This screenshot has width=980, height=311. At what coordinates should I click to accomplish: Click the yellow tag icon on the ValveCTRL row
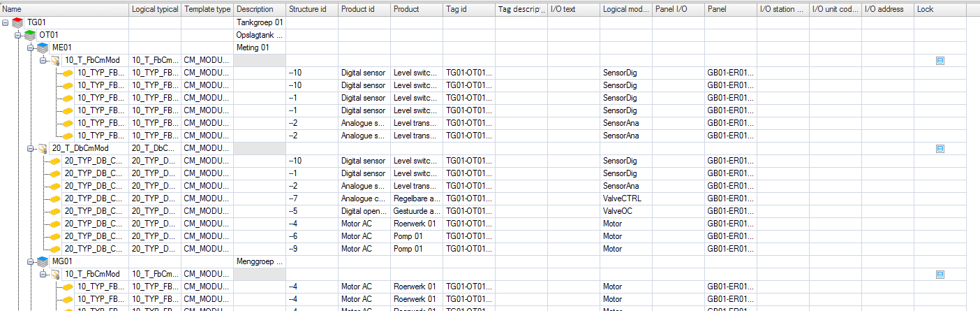[56, 198]
